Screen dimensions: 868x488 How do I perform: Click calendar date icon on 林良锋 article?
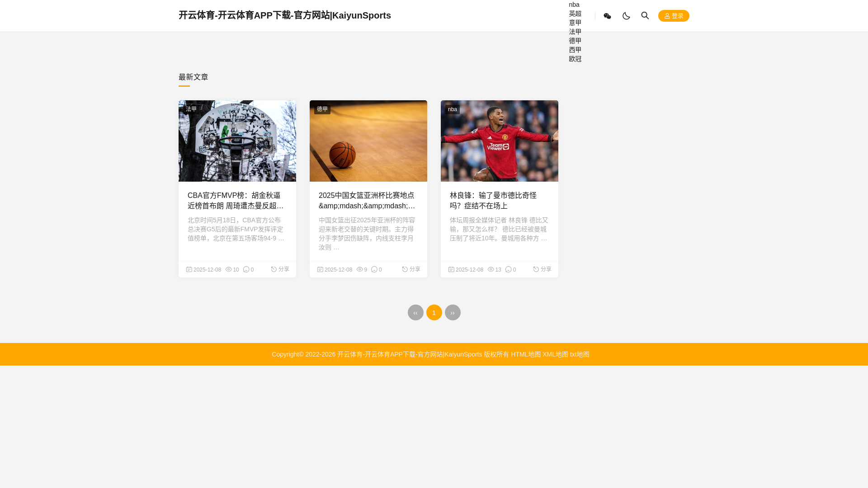click(x=451, y=269)
